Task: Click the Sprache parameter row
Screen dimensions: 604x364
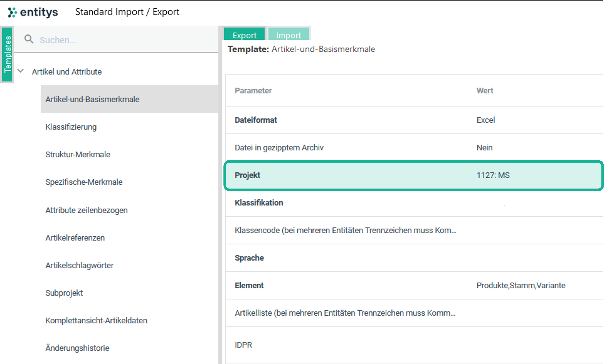Action: click(x=414, y=258)
